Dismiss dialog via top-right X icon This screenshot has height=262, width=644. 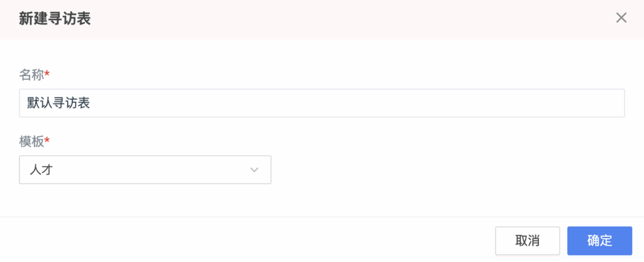click(x=621, y=18)
